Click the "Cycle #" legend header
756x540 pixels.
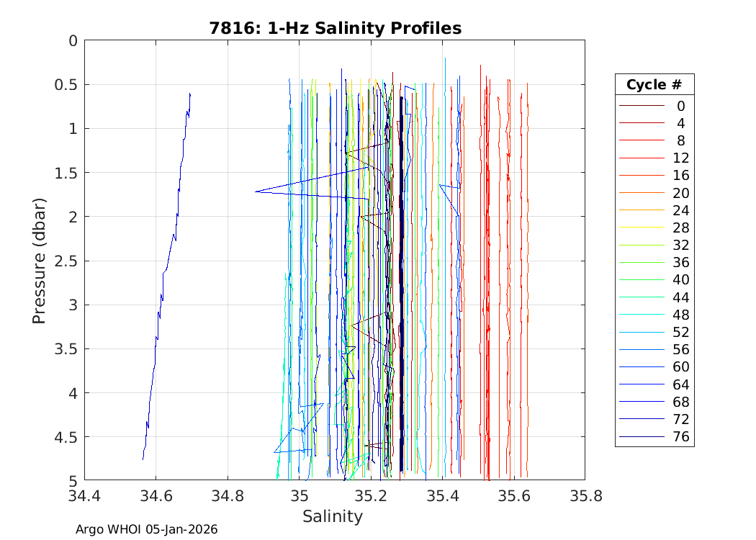pos(654,84)
